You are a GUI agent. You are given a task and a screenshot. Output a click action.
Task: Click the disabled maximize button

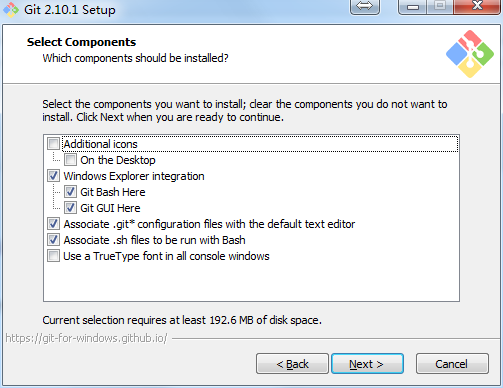(x=440, y=7)
